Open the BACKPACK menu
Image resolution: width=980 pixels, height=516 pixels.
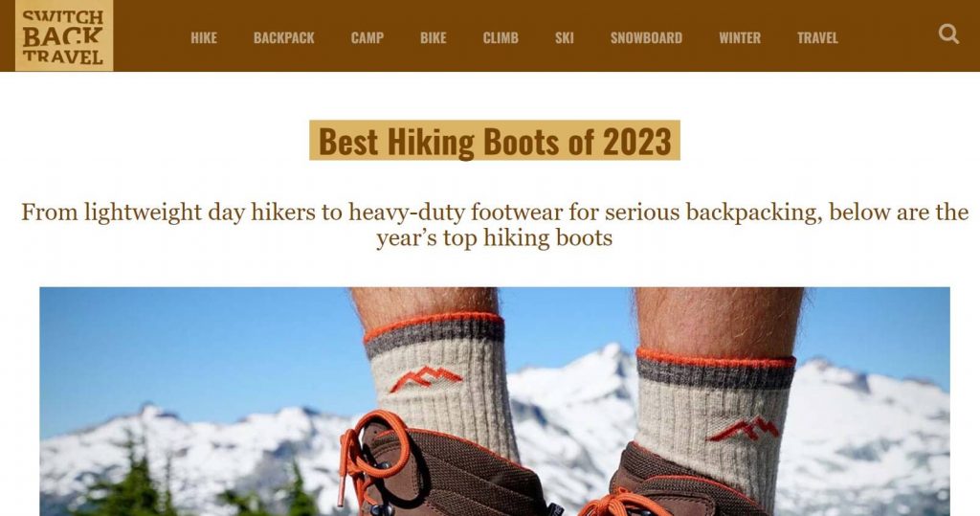(283, 37)
